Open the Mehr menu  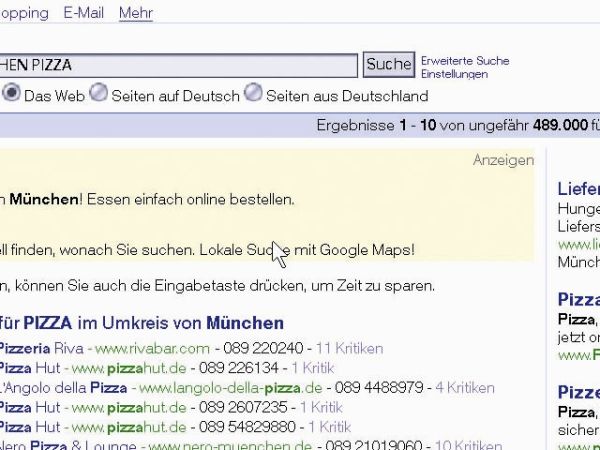coord(136,13)
